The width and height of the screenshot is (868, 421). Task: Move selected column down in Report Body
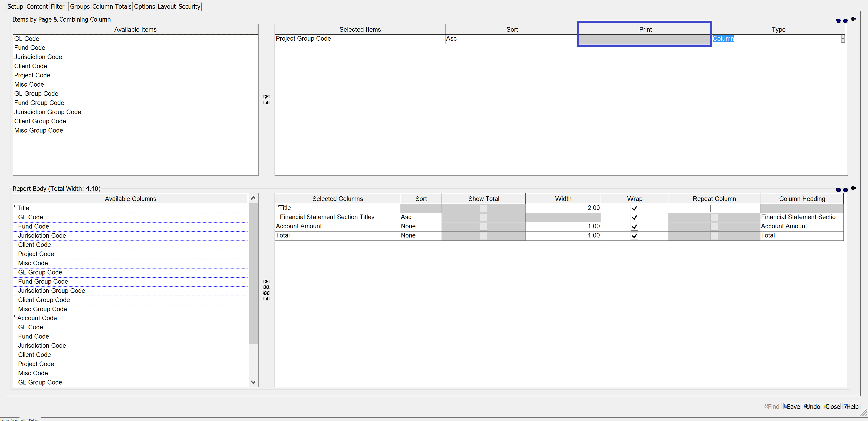tap(845, 190)
